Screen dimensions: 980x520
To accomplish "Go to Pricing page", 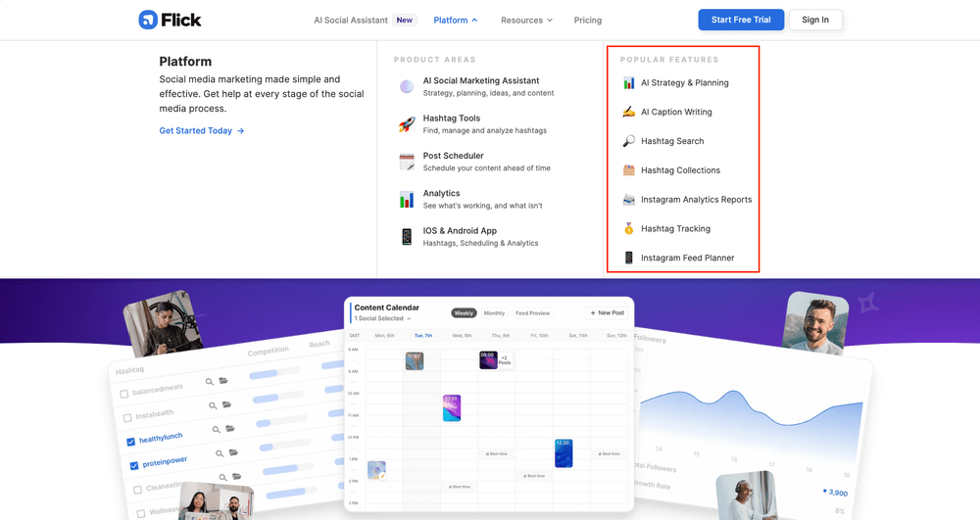I will pos(587,20).
